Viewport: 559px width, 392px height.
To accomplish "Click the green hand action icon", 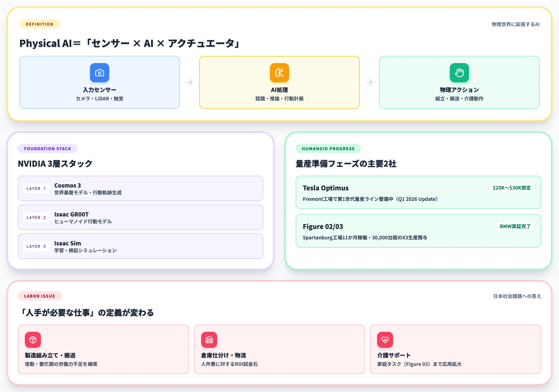I will 459,72.
